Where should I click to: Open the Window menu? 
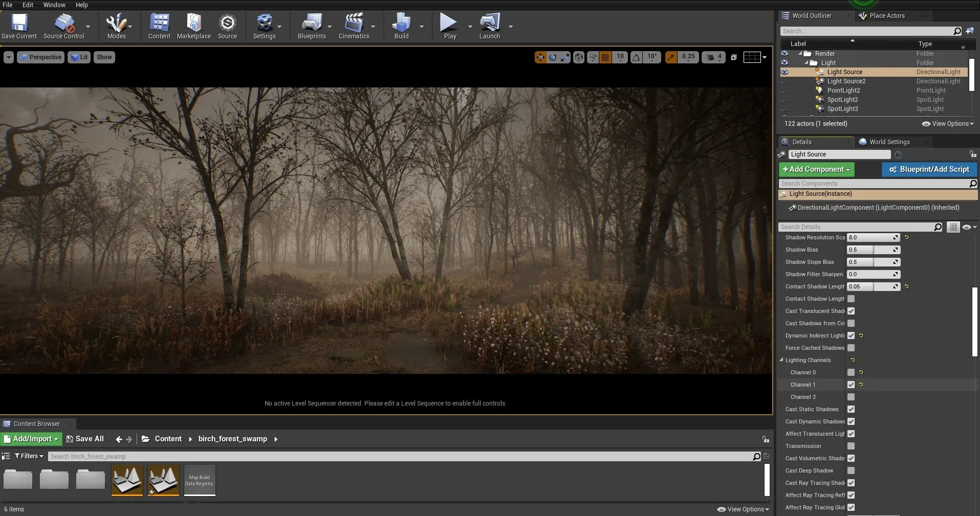point(54,5)
